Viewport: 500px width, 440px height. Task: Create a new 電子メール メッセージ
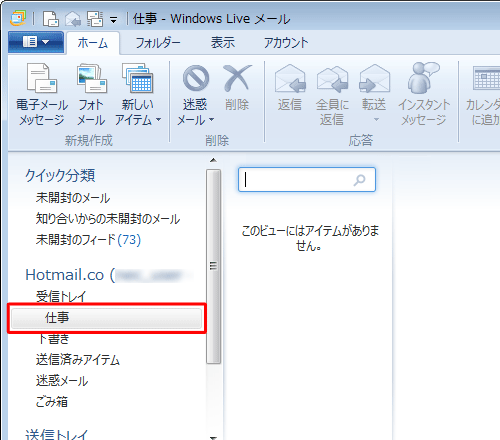coord(42,95)
